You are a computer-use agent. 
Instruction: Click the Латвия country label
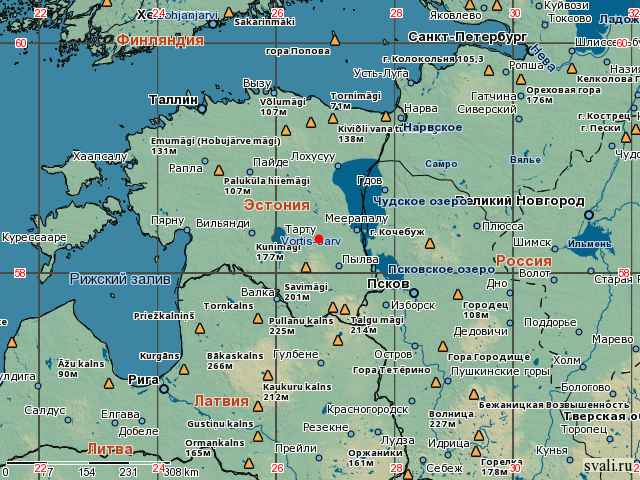click(221, 400)
